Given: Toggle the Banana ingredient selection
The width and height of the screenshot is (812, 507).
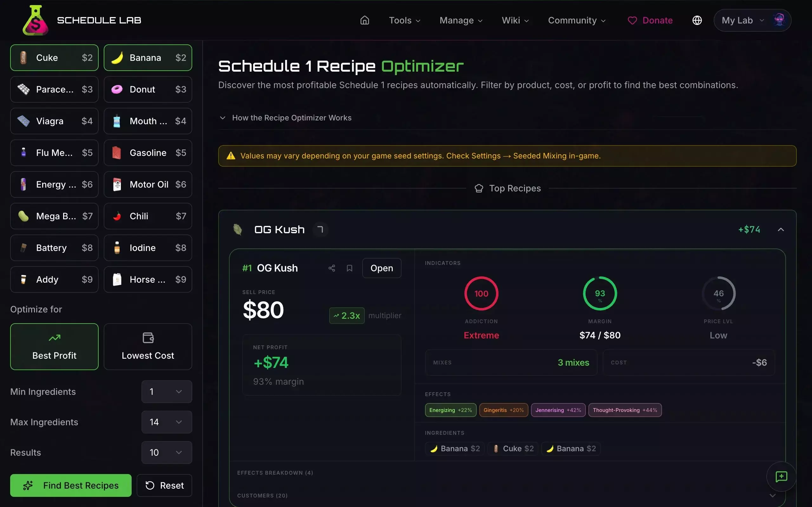Looking at the screenshot, I should pyautogui.click(x=147, y=58).
